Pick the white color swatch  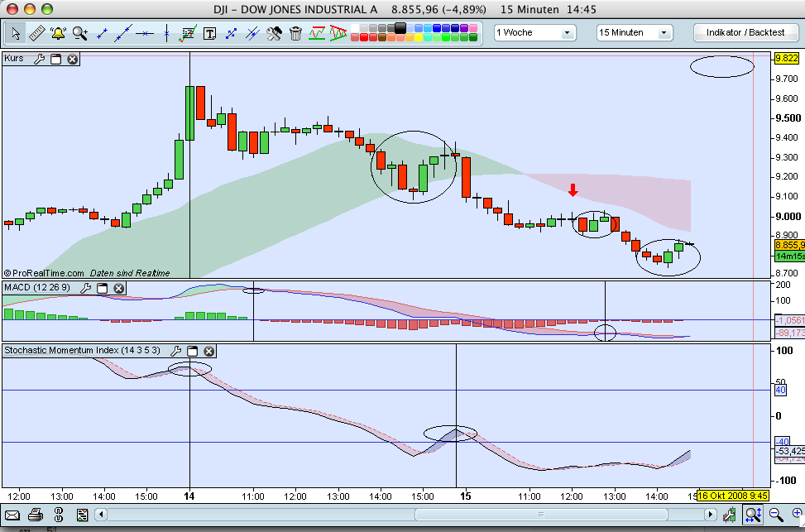355,28
